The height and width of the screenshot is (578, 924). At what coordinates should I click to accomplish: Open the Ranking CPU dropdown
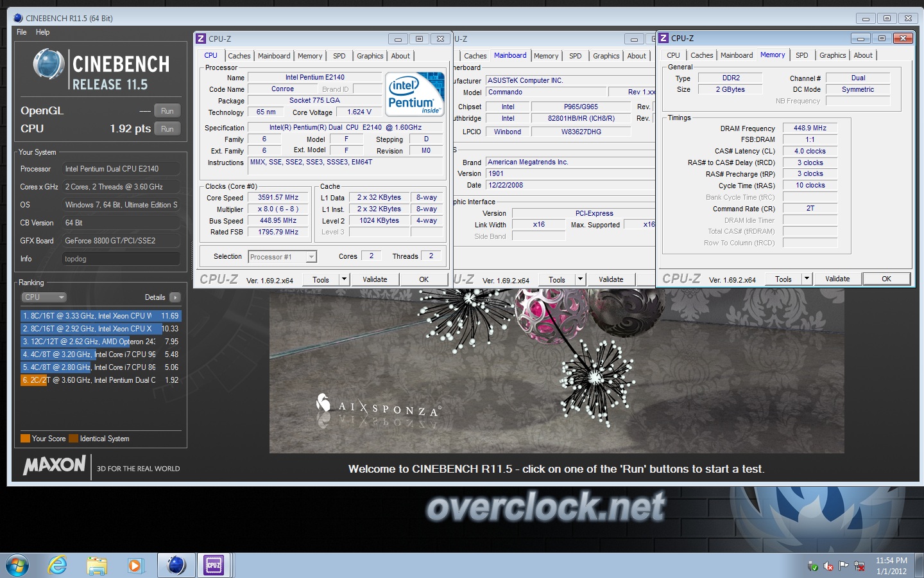point(44,297)
